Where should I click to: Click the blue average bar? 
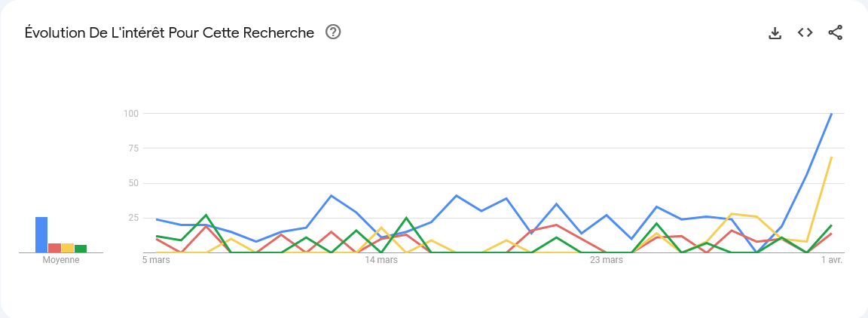(41, 235)
